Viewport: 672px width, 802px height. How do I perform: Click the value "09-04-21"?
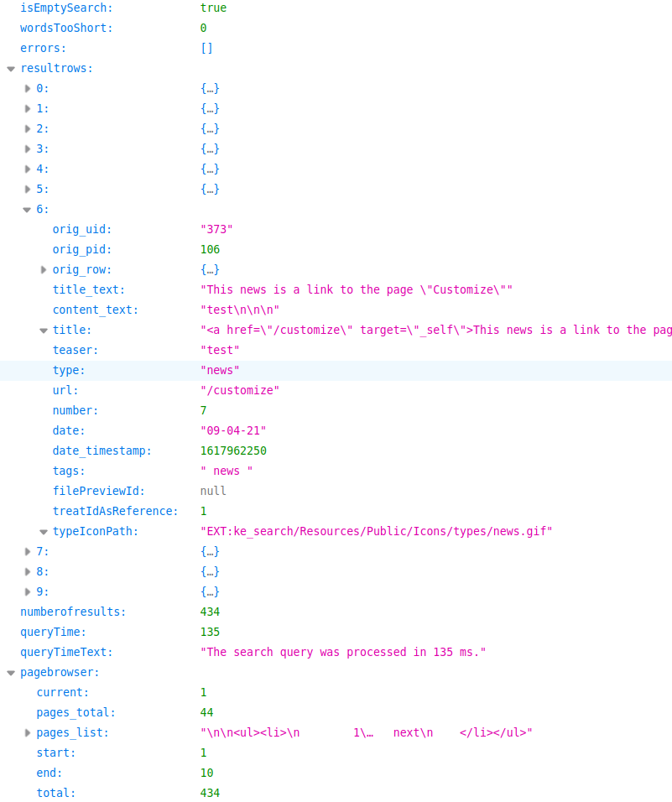[x=233, y=430]
